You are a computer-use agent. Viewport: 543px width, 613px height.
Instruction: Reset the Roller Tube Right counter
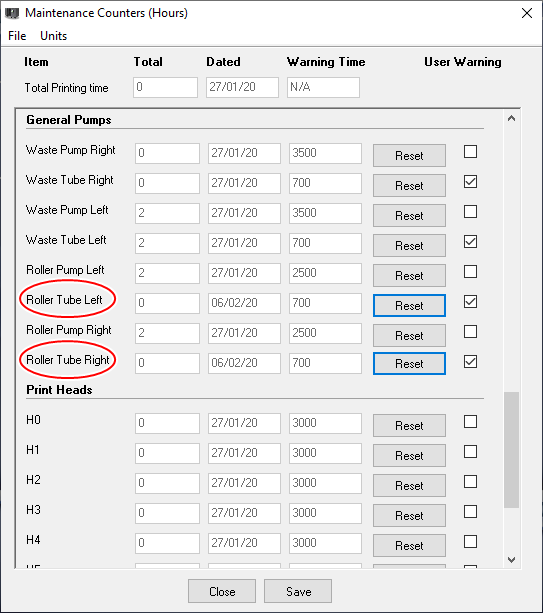(x=409, y=364)
